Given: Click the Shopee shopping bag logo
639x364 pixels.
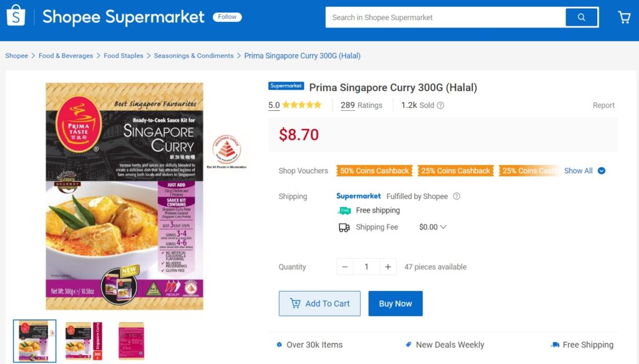Looking at the screenshot, I should [x=16, y=16].
